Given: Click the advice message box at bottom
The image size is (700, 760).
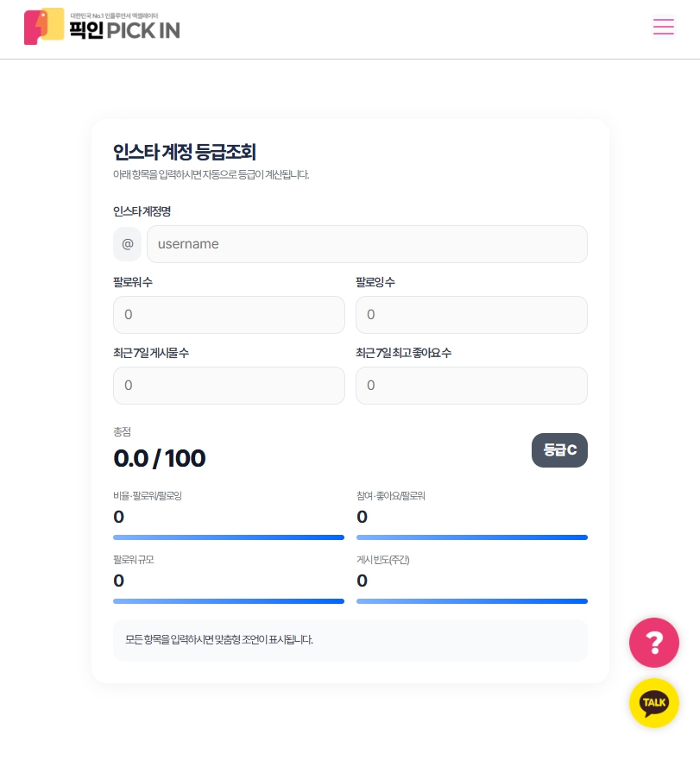Looking at the screenshot, I should [350, 640].
